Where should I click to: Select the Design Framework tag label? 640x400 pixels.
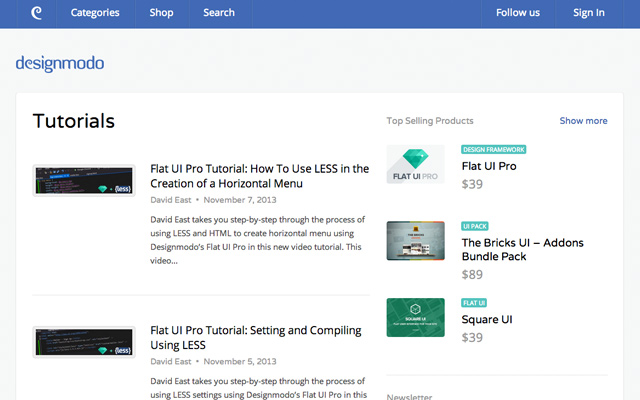tap(494, 149)
